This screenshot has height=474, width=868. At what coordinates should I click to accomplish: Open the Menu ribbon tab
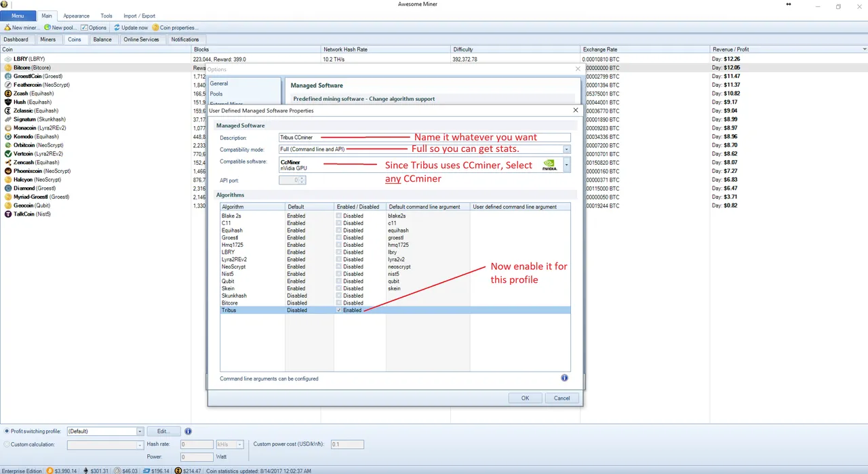point(18,16)
